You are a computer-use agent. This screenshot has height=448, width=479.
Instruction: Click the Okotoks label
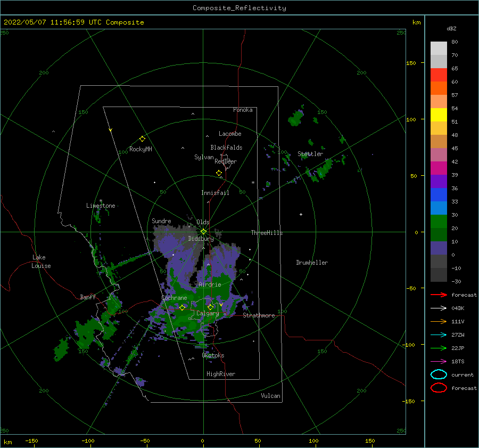click(213, 355)
